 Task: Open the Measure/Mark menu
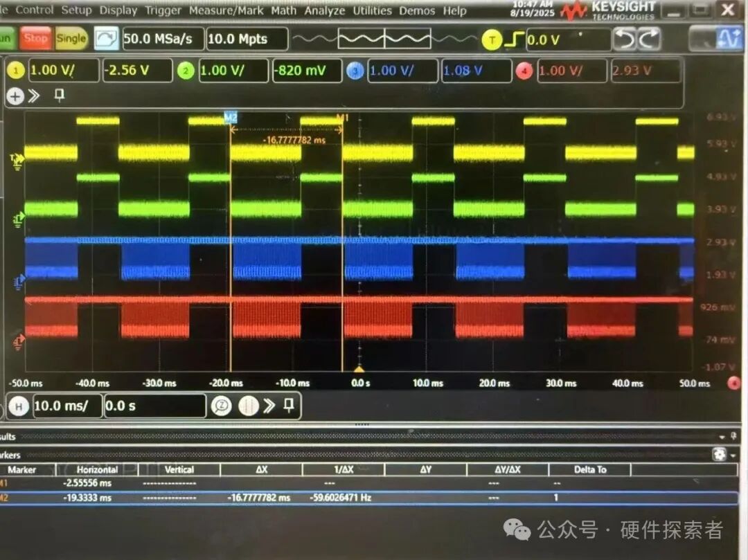226,10
